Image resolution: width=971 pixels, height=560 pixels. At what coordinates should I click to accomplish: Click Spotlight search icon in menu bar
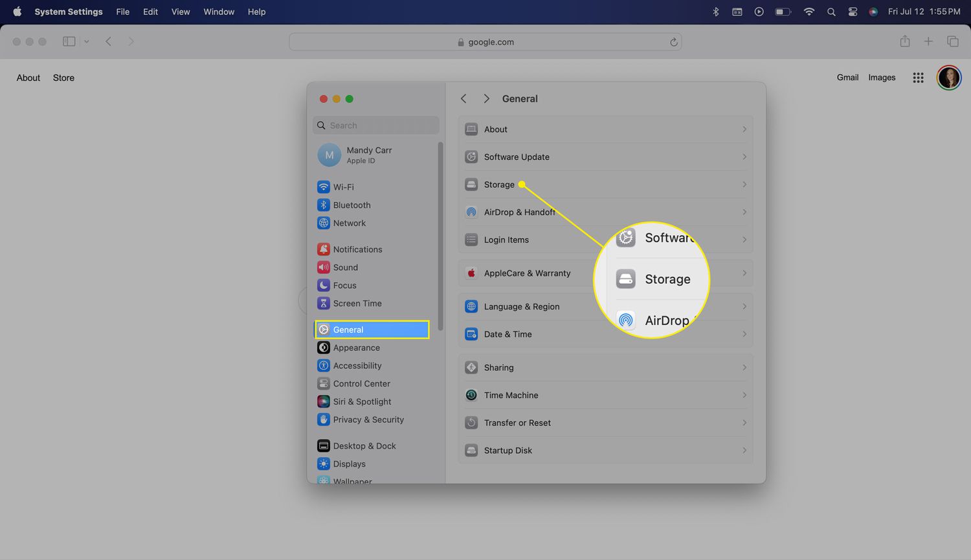[x=831, y=12]
